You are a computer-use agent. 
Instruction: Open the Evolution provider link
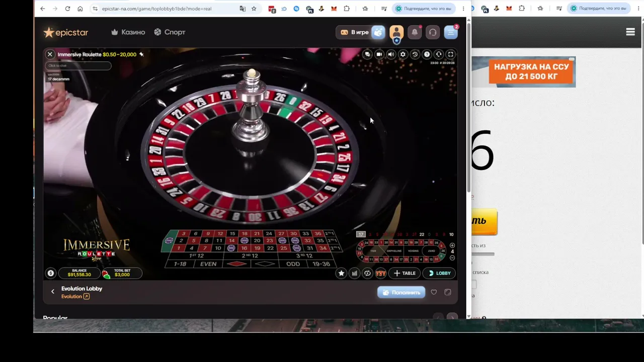click(x=75, y=297)
